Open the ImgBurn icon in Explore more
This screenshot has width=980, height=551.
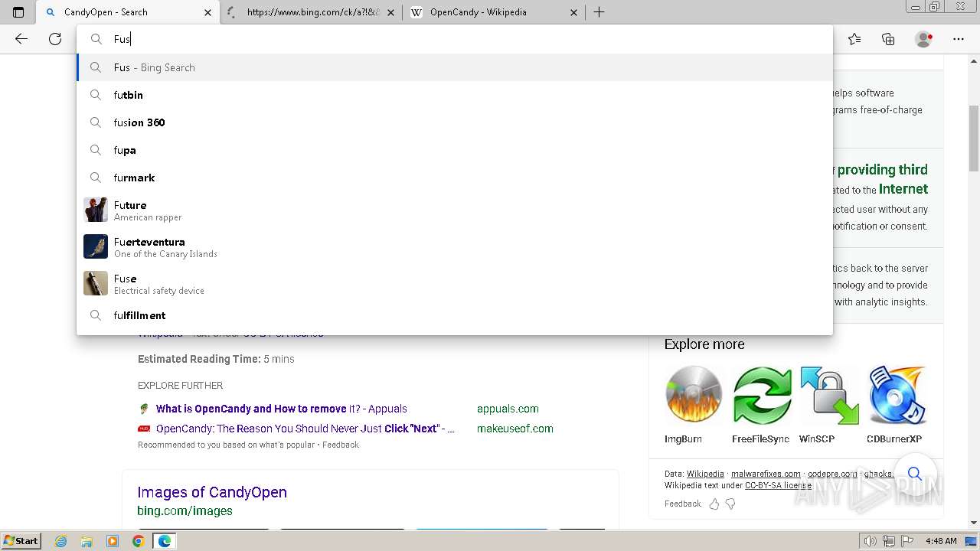click(694, 394)
